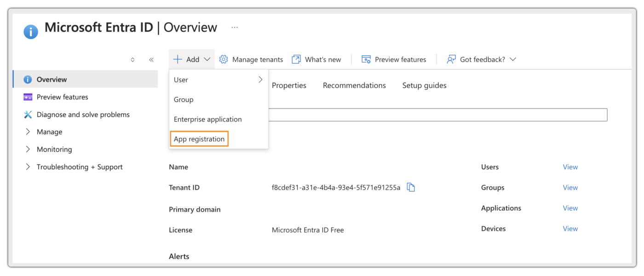This screenshot has height=276, width=644.
Task: Click Got feedback? toolbar label
Action: (483, 59)
